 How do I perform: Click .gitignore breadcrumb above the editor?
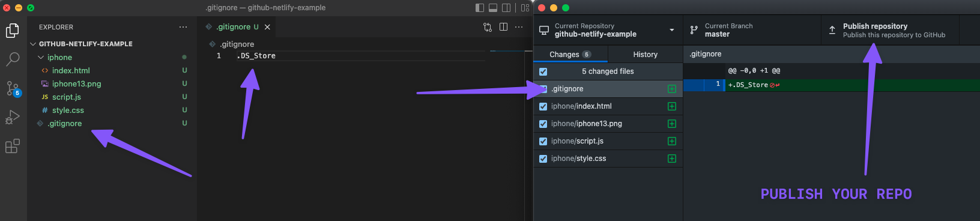(237, 44)
